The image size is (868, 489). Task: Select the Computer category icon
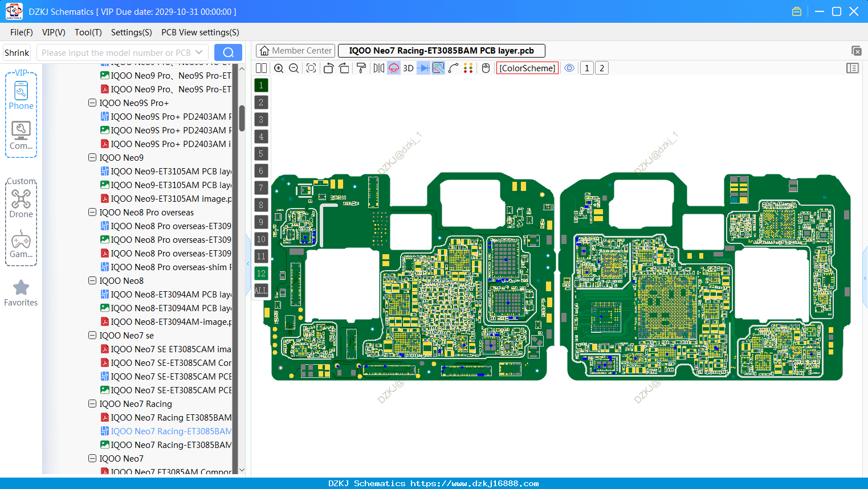pyautogui.click(x=21, y=136)
